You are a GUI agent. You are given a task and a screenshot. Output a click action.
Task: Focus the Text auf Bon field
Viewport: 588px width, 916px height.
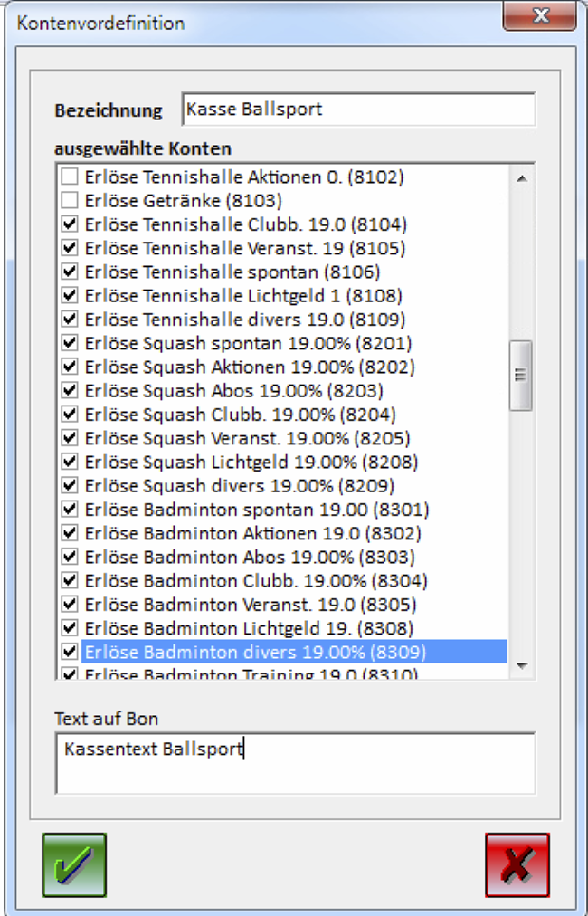(295, 762)
